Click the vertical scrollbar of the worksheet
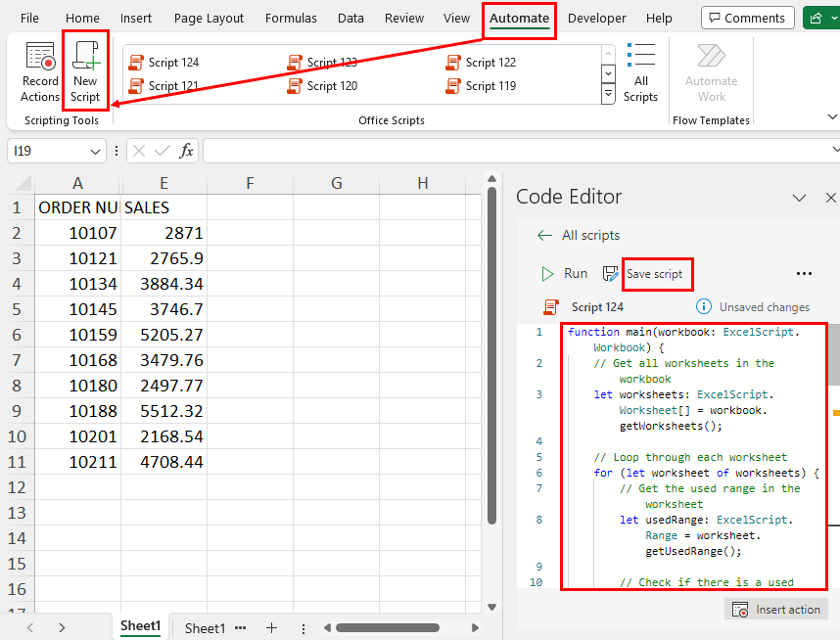This screenshot has width=840, height=640. pos(491,354)
